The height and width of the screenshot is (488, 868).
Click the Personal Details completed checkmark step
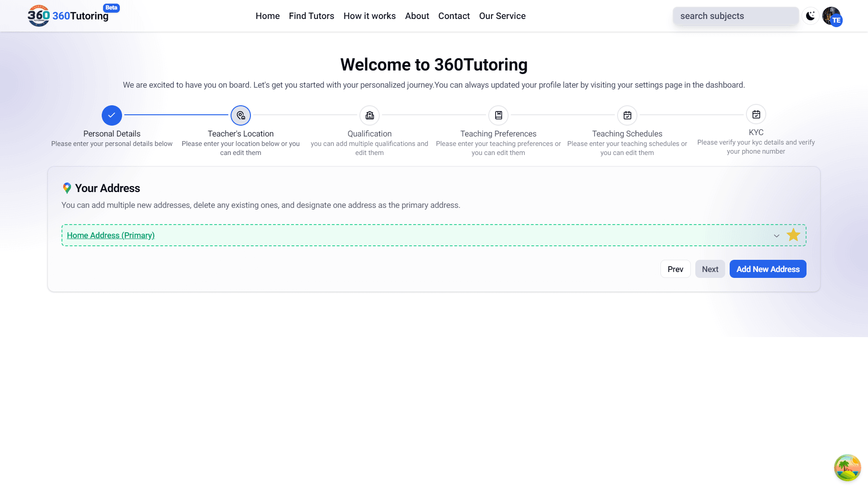point(112,115)
